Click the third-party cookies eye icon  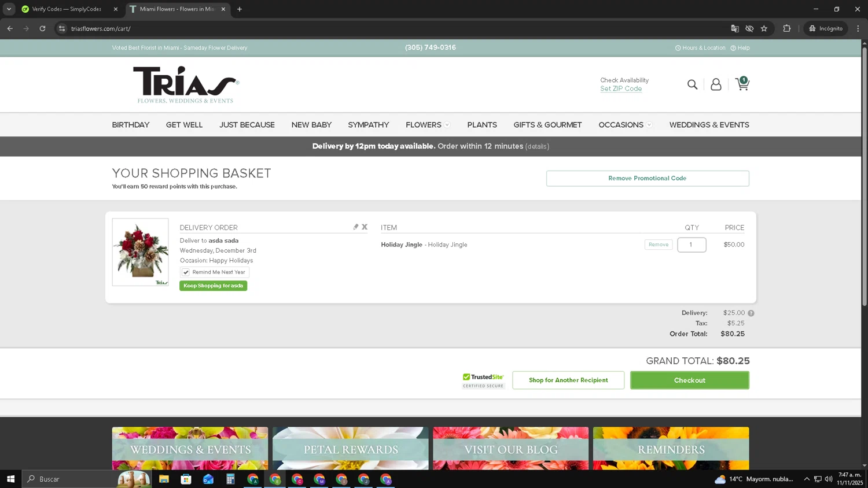coord(749,28)
